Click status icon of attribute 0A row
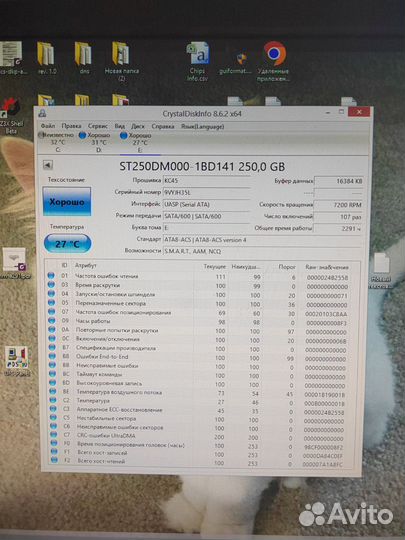The width and height of the screenshot is (405, 540). 52,329
